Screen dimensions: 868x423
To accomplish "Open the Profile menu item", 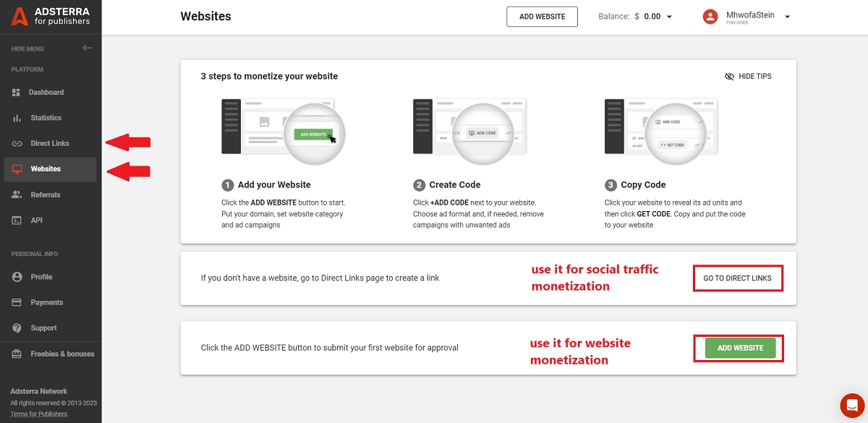I will click(41, 277).
